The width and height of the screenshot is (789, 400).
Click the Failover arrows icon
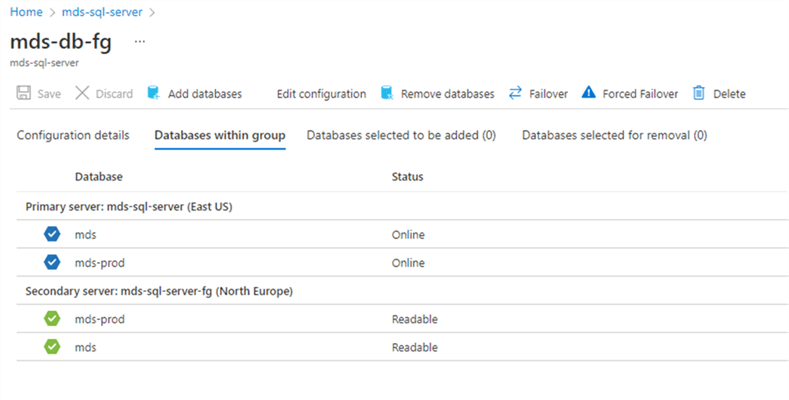[515, 93]
